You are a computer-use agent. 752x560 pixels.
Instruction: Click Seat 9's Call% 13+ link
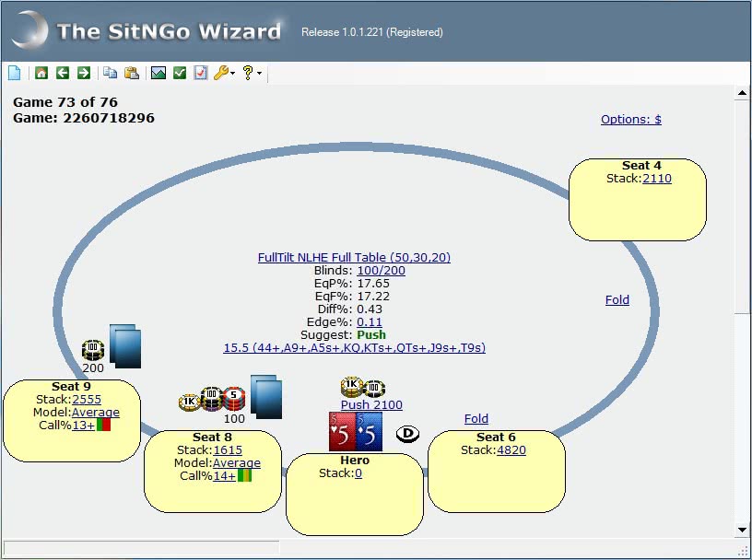click(84, 426)
